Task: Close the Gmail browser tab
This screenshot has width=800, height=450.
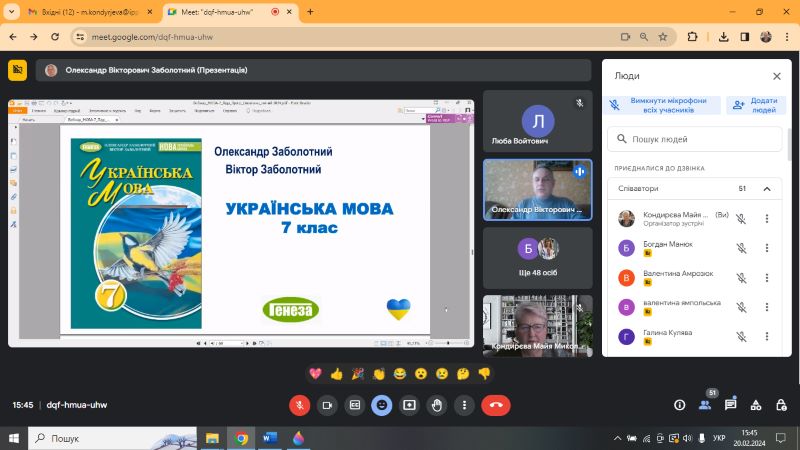Action: (149, 12)
